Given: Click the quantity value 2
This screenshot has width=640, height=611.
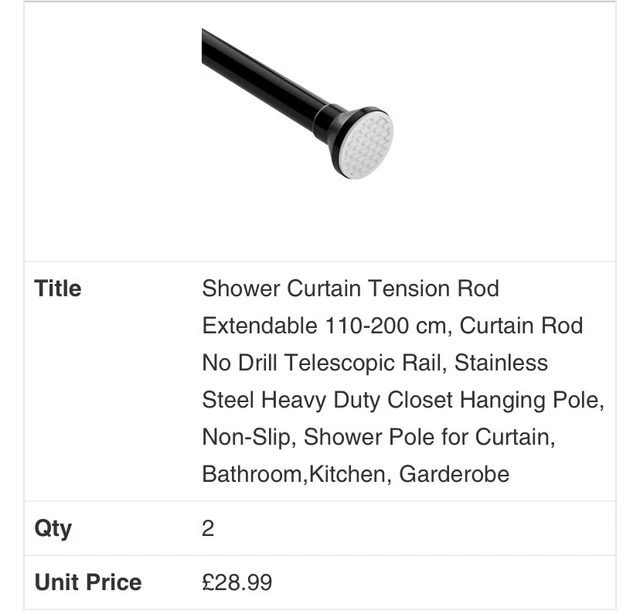Looking at the screenshot, I should point(208,529).
